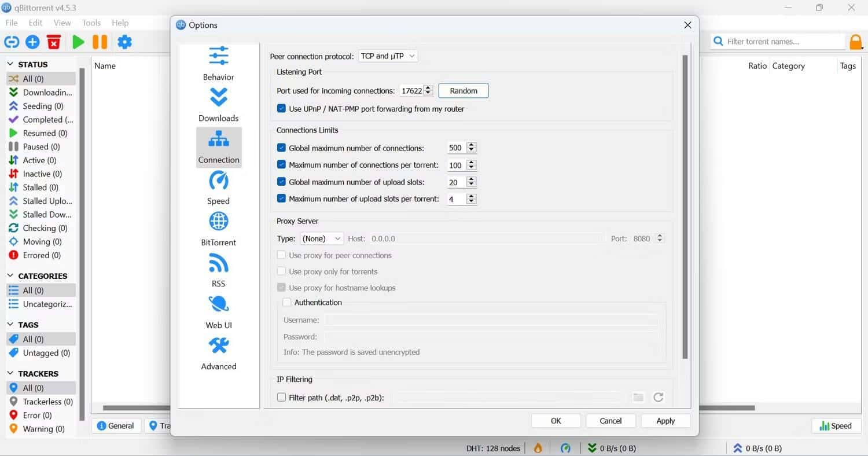Collapse the TRACKERS section in the sidebar
Screen dimensions: 868x456
pos(10,373)
